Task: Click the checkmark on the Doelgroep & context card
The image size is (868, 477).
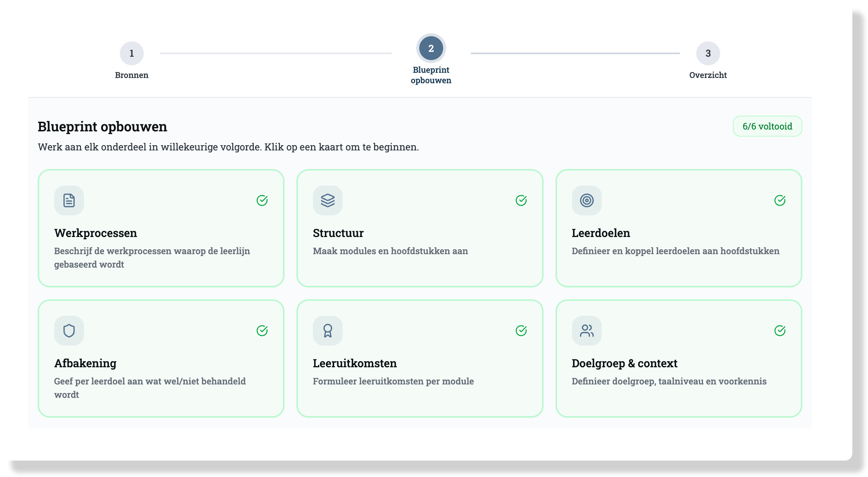Action: pos(780,331)
